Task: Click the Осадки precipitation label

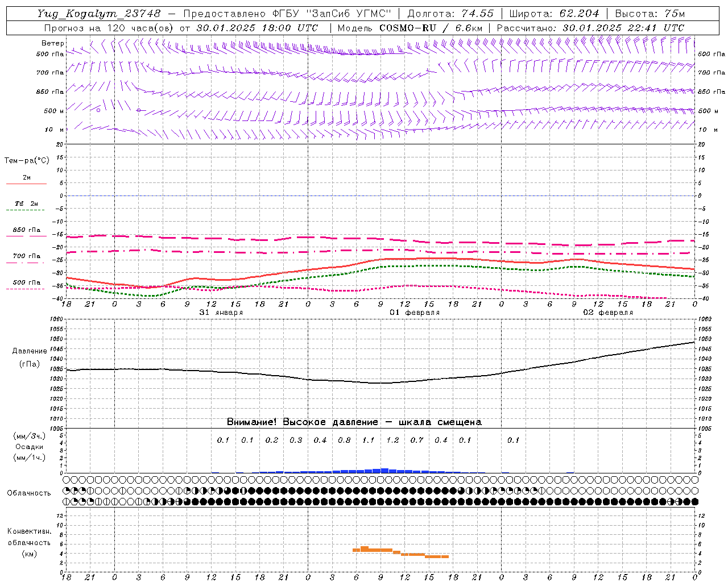Action: click(30, 447)
